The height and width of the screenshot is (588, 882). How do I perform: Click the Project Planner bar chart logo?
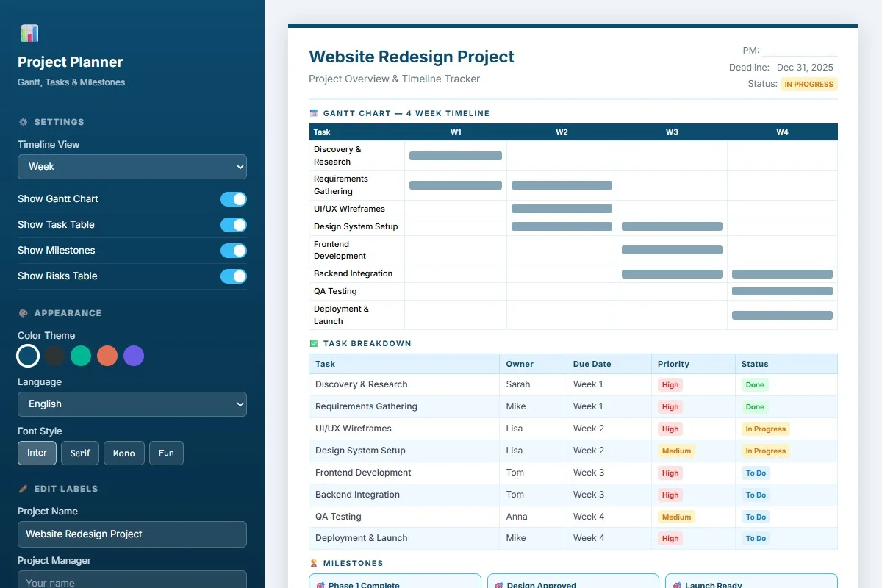tap(29, 33)
